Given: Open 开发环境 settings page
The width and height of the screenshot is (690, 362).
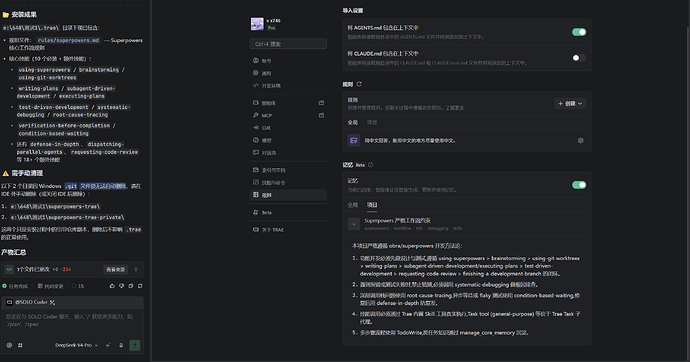Looking at the screenshot, I should coord(288,86).
